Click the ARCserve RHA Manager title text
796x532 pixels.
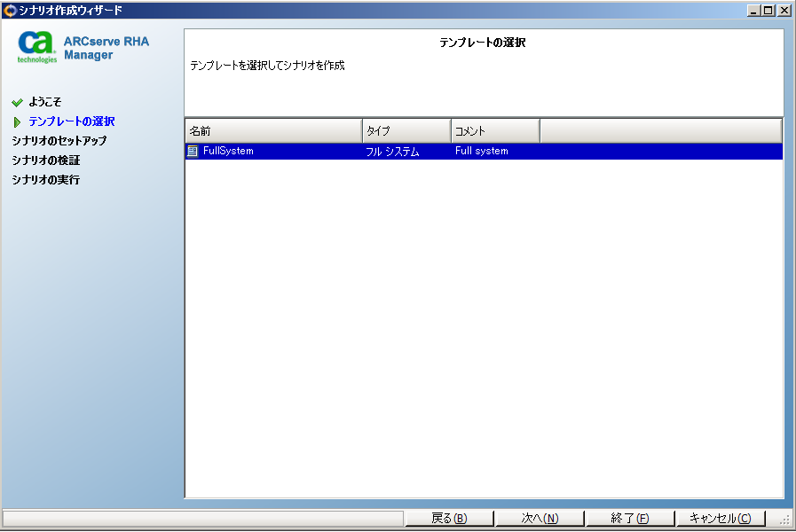pos(106,48)
